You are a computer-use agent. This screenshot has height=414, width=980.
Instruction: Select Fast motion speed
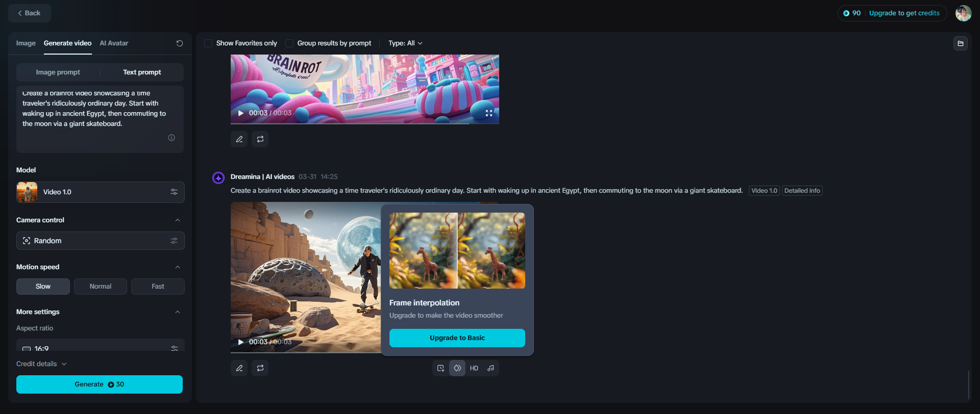158,287
